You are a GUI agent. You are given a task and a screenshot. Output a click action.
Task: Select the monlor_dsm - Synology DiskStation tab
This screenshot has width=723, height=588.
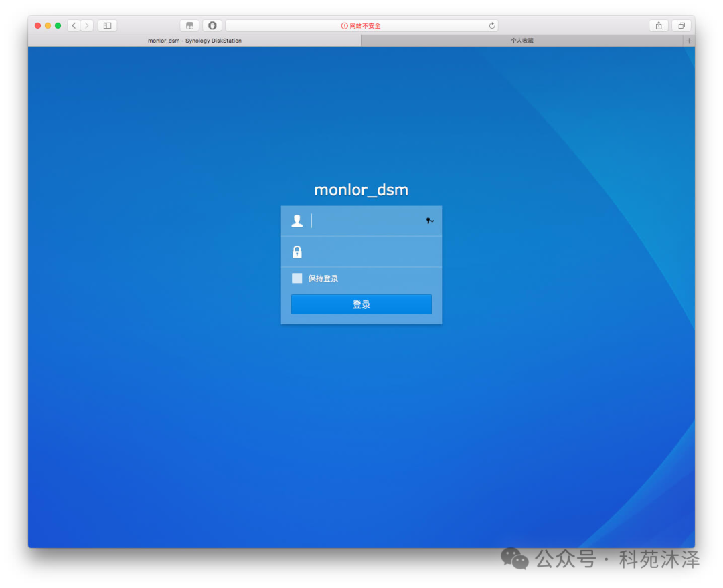point(195,41)
